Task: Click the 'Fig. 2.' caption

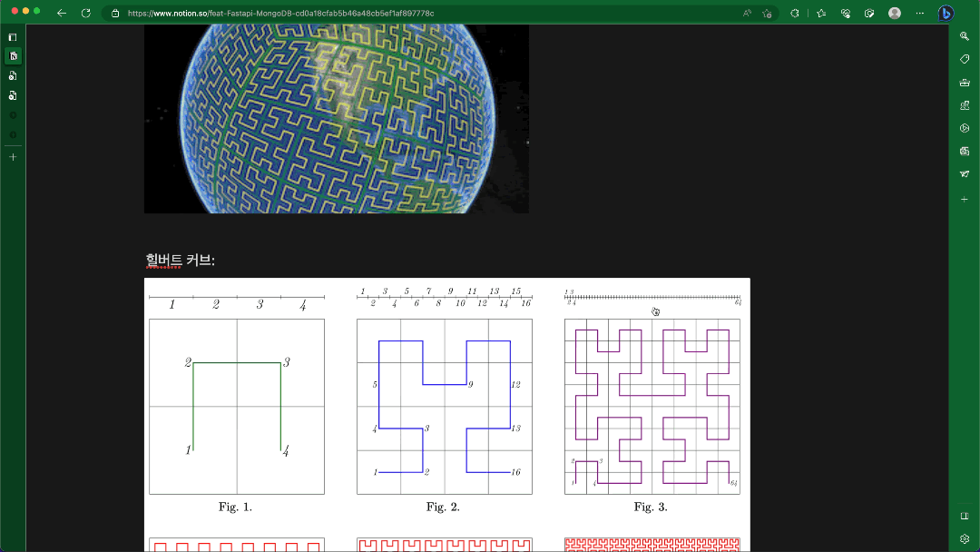Action: [443, 507]
